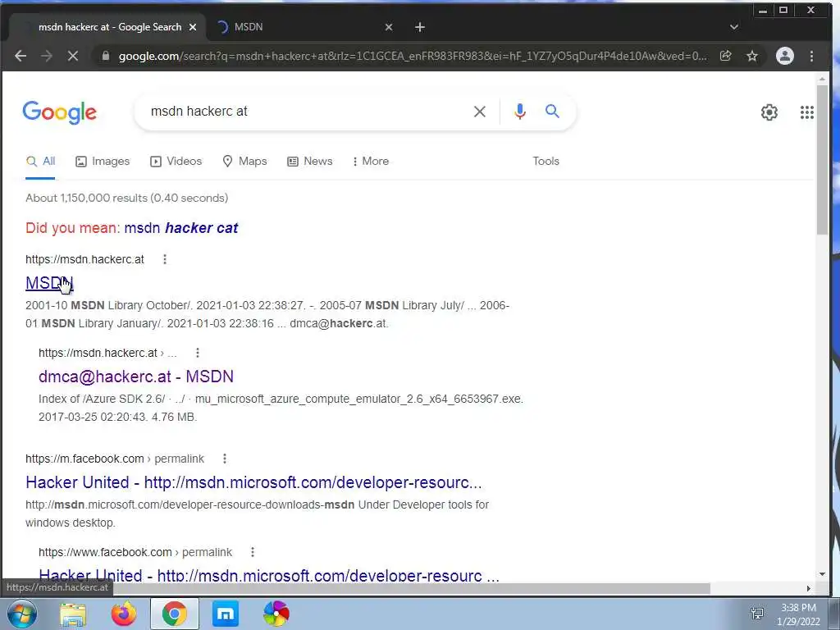Viewport: 840px width, 630px height.
Task: Open result options for msdn.hackerc.at
Action: click(165, 259)
